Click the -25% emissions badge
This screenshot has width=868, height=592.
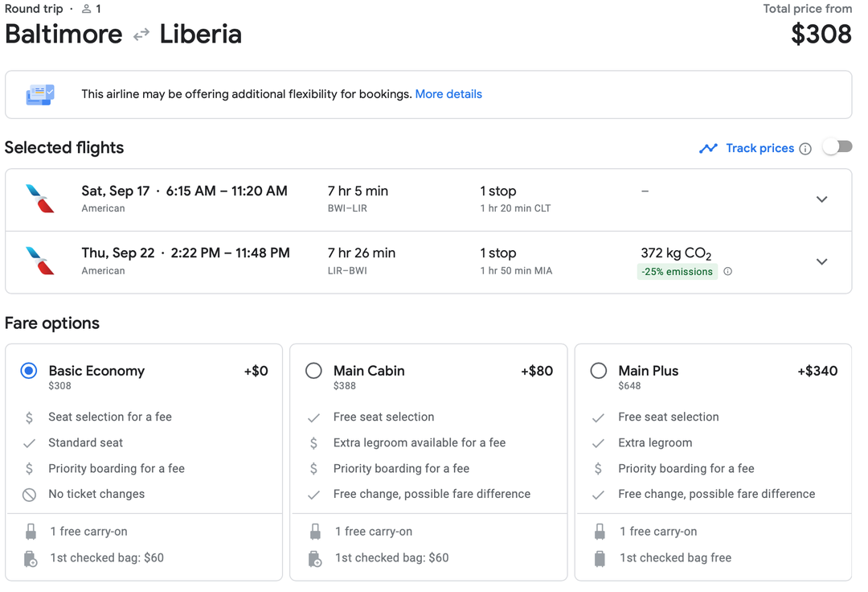[677, 272]
